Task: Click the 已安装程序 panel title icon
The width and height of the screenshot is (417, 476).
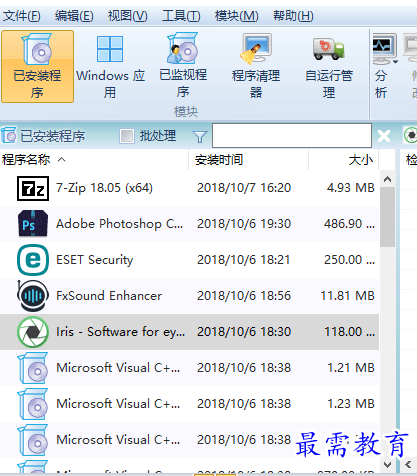Action: pyautogui.click(x=9, y=135)
